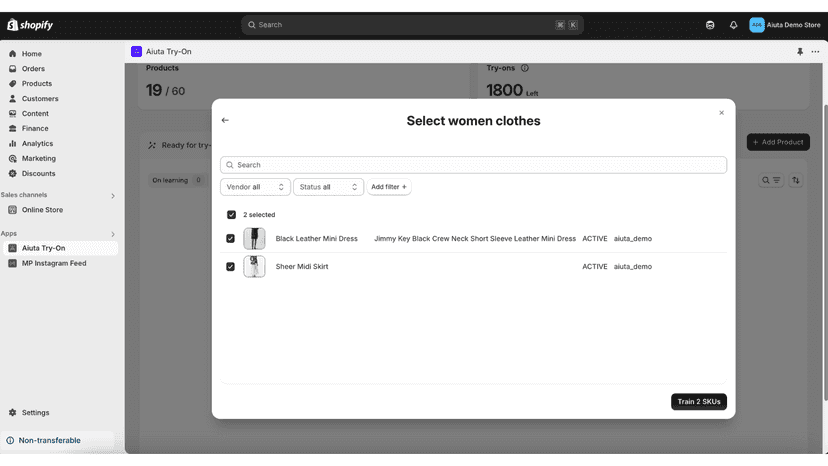Select the Ready for try-on tab

point(180,145)
